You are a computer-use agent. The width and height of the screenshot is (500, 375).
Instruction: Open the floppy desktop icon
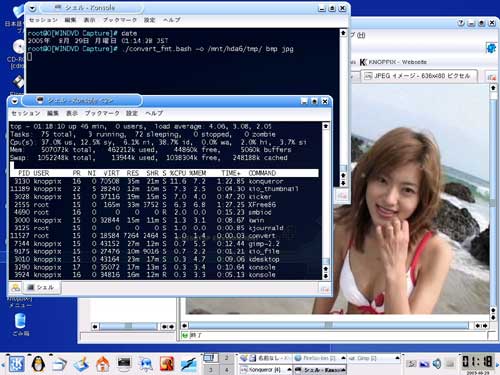pyautogui.click(x=18, y=82)
